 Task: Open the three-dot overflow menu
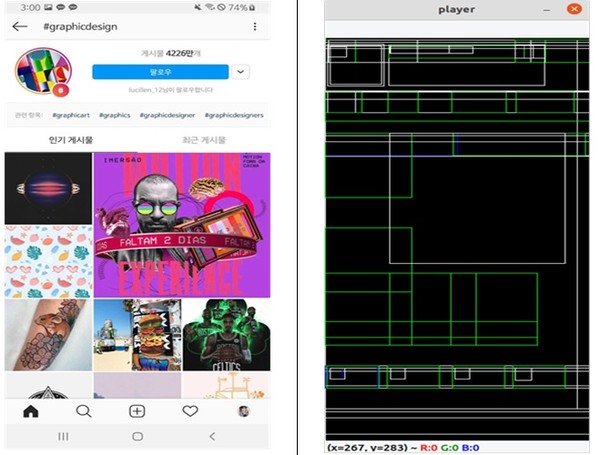coord(255,26)
